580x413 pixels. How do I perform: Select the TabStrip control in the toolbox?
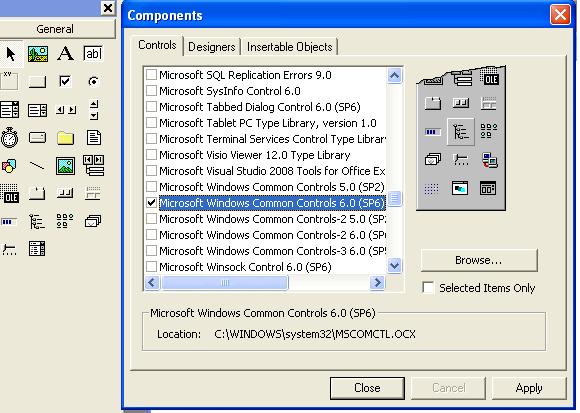(x=37, y=193)
